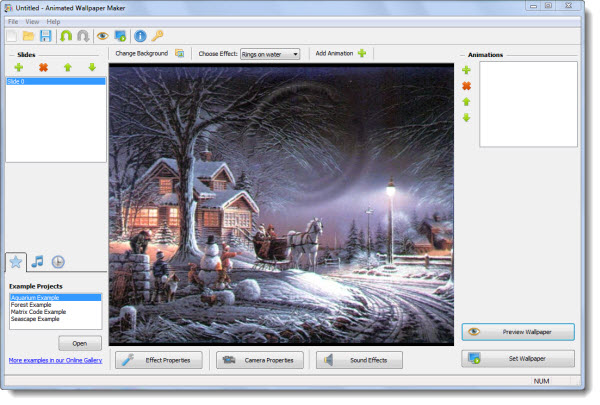Select Seascape Example project
The image size is (600, 405).
55,319
